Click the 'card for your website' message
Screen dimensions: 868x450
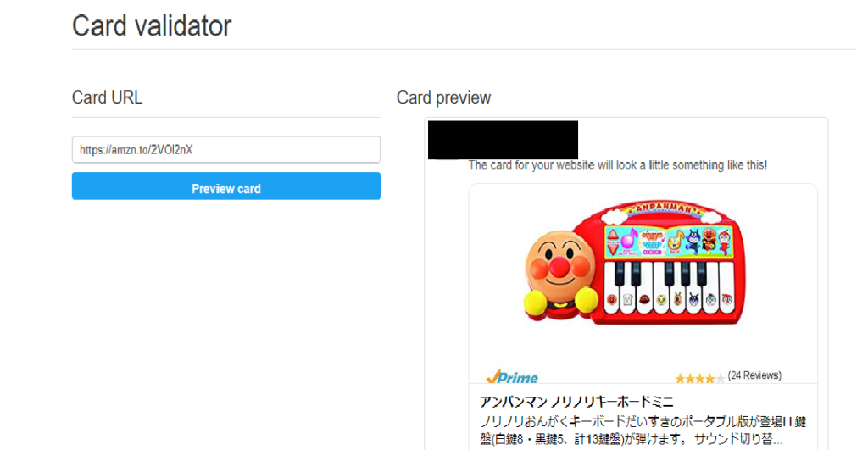(618, 165)
